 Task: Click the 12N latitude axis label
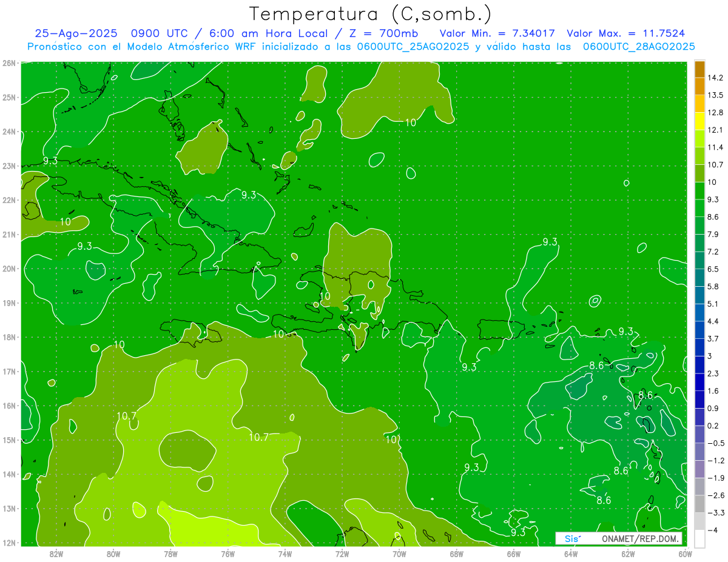click(9, 543)
